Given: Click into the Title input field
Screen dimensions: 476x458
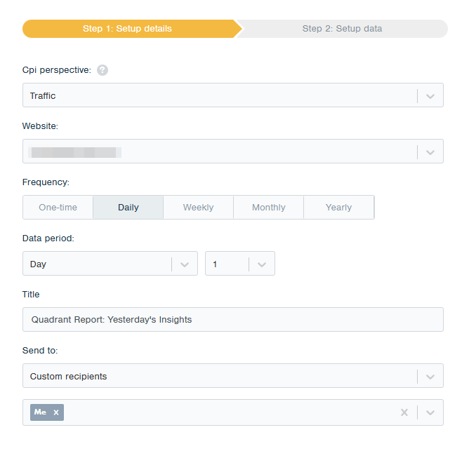Looking at the screenshot, I should (x=233, y=319).
